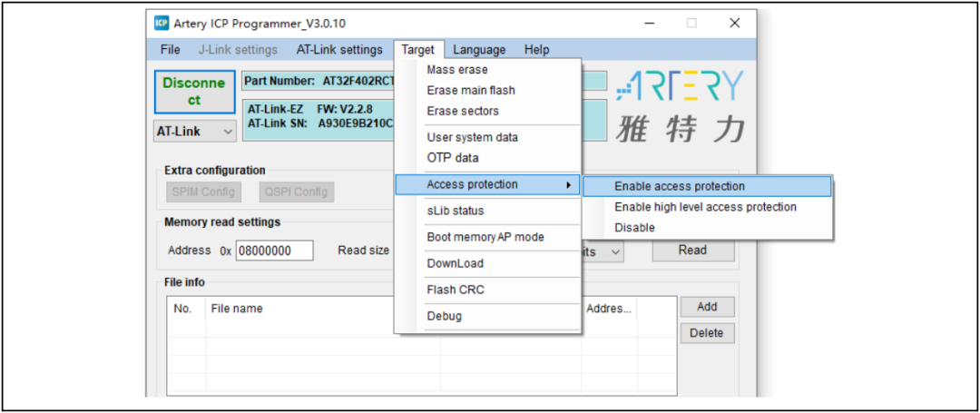Close the Artery ICP Programmer window

click(734, 24)
